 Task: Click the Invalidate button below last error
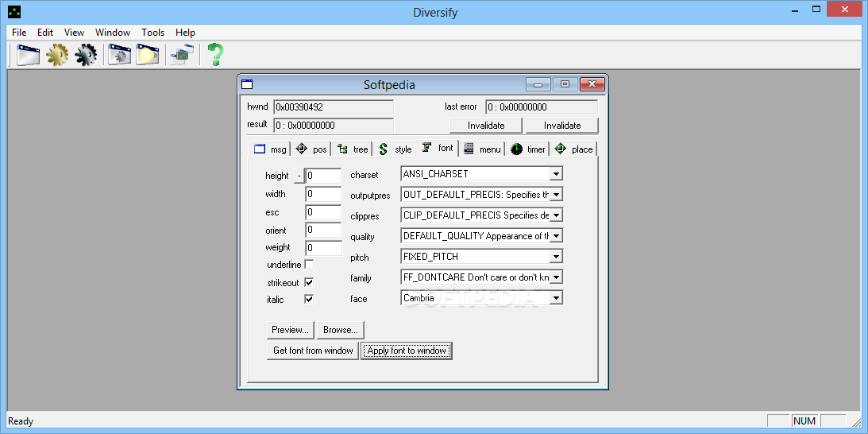tap(562, 126)
